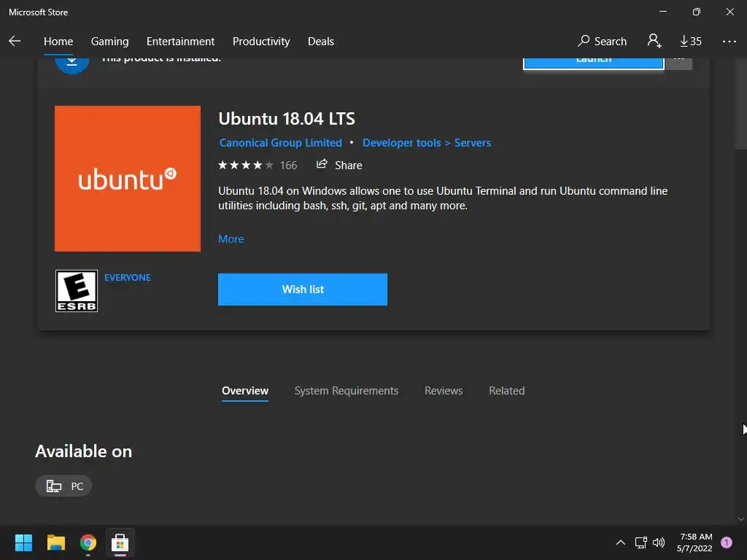Show hidden system tray icons
This screenshot has width=747, height=560.
point(620,542)
